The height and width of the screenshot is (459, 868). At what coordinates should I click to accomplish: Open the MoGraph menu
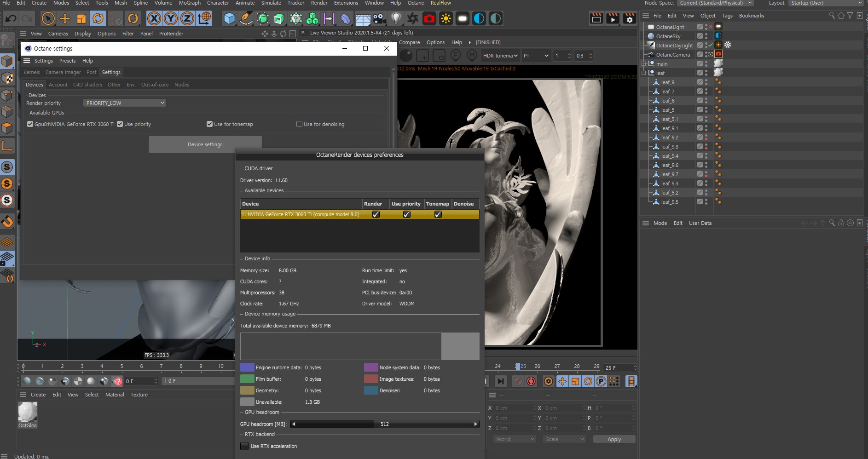coord(190,3)
